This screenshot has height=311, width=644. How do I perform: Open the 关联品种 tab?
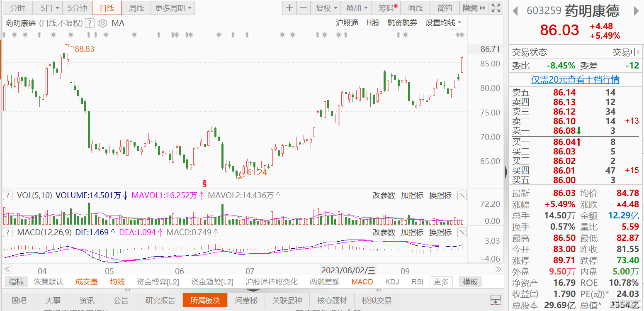[x=287, y=300]
